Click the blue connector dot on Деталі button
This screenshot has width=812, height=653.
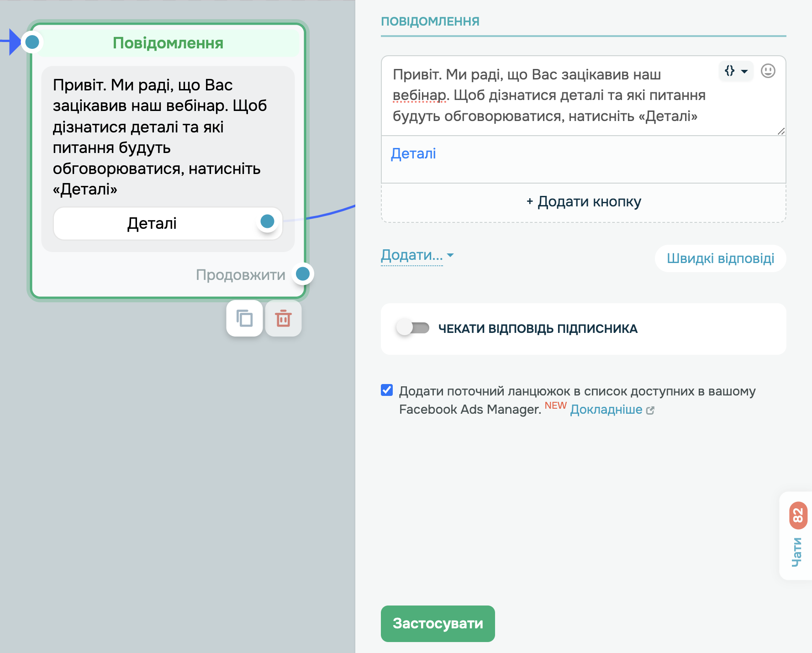(267, 222)
